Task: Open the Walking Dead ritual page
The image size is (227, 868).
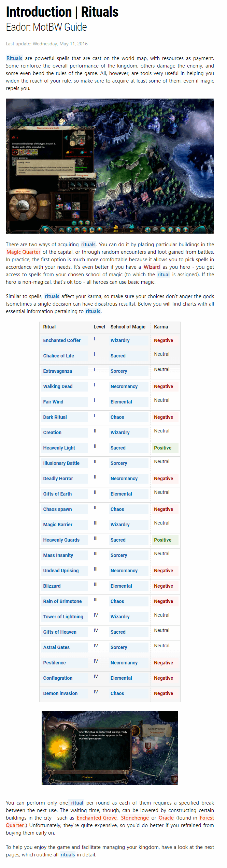Action: tap(58, 386)
